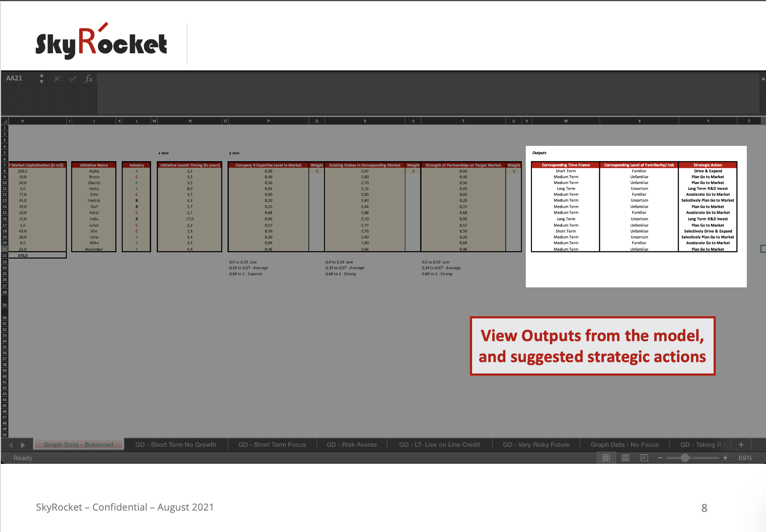766x532 pixels.
Task: Click the zoom out minus icon
Action: (x=660, y=458)
